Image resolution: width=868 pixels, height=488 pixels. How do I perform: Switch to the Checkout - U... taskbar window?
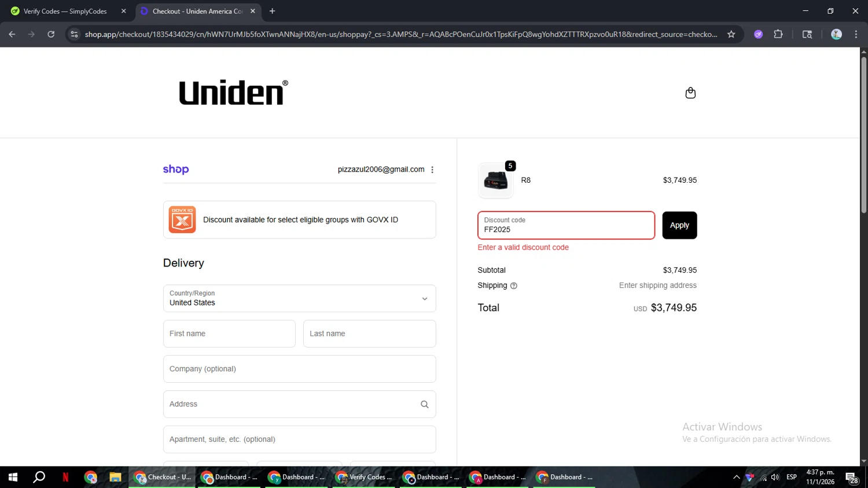163,477
